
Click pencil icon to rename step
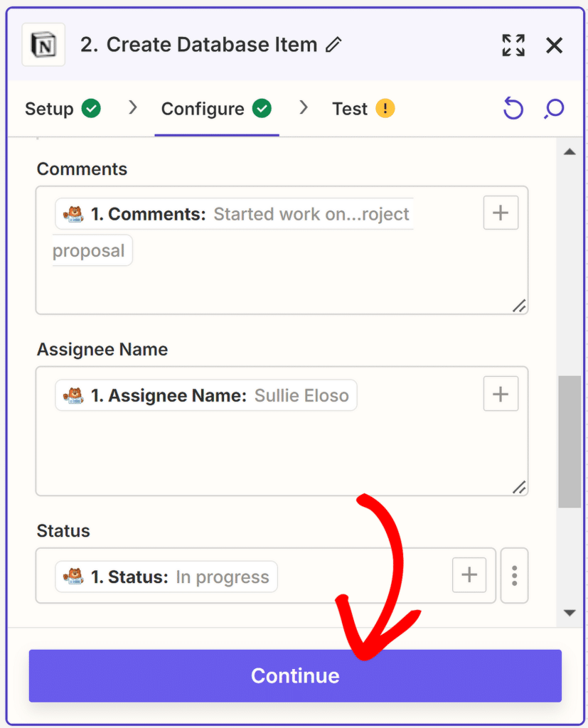click(333, 45)
